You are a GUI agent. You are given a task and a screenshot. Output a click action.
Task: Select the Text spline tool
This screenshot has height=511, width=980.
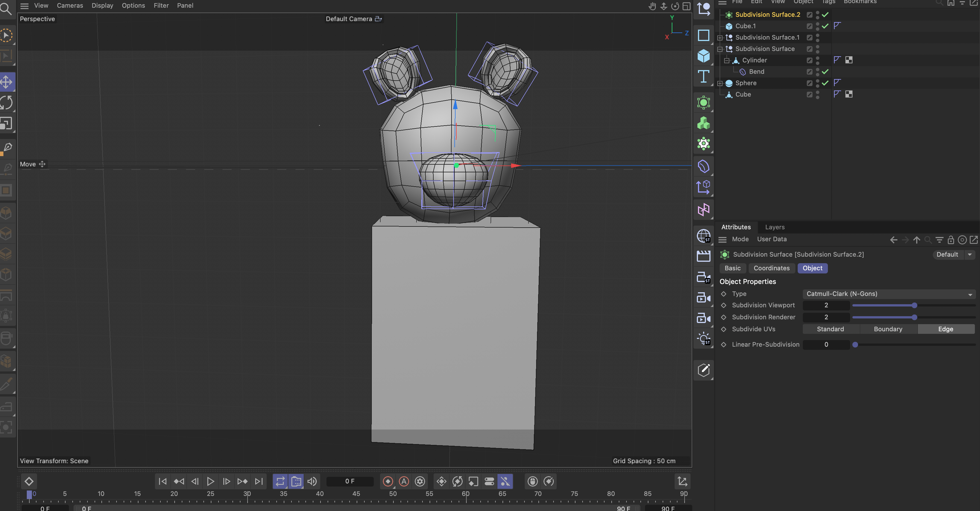(x=703, y=76)
